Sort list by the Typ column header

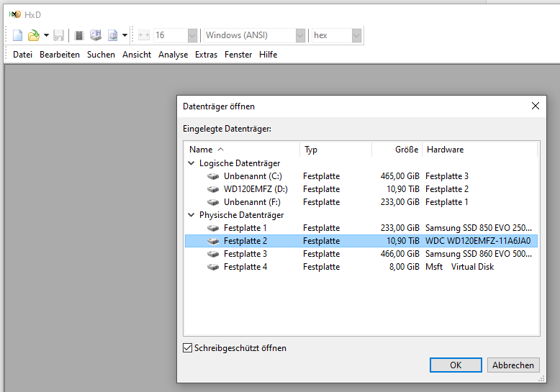[336, 150]
